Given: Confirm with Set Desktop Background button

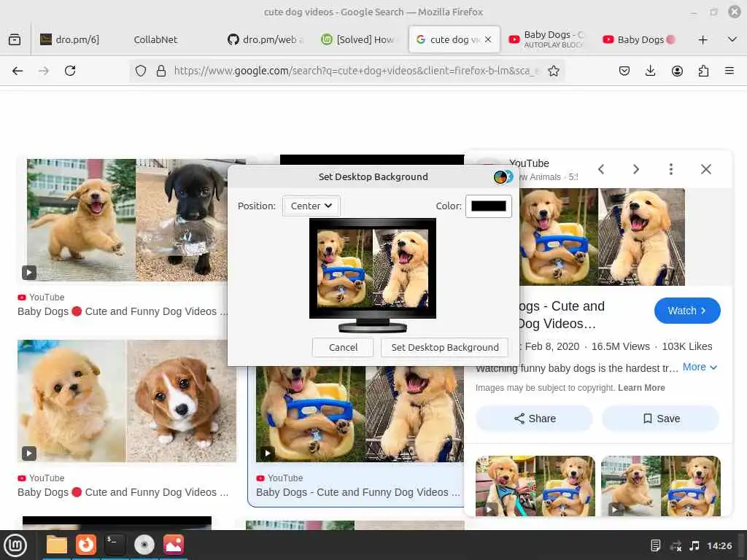Looking at the screenshot, I should pos(444,347).
